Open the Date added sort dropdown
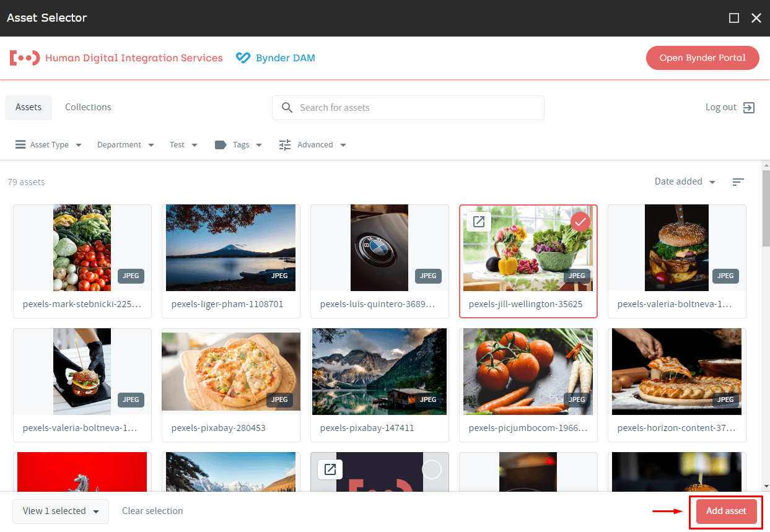Image resolution: width=770 pixels, height=532 pixels. [685, 181]
